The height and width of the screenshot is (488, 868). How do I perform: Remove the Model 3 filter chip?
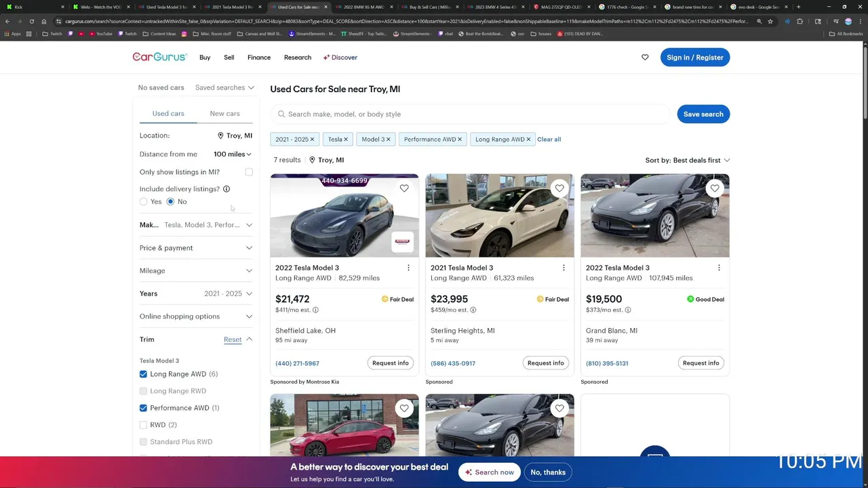coord(389,140)
